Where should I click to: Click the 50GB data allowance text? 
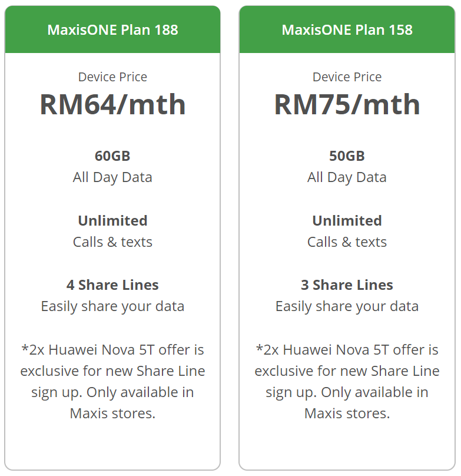tap(347, 156)
